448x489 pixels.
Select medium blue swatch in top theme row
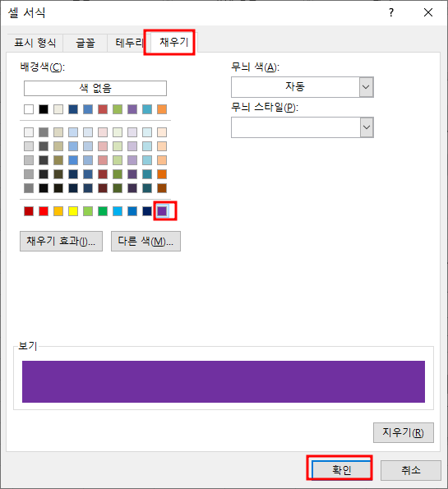click(88, 109)
